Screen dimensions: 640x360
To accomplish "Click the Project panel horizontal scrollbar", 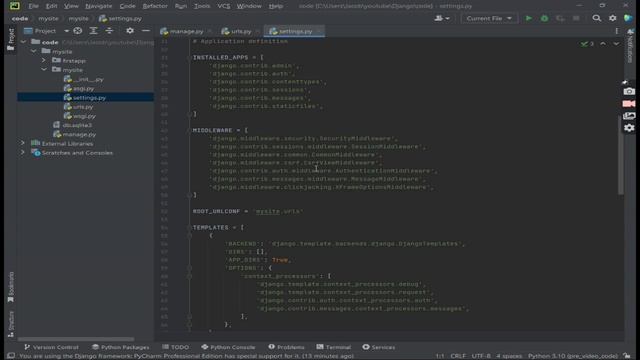I will point(76,339).
